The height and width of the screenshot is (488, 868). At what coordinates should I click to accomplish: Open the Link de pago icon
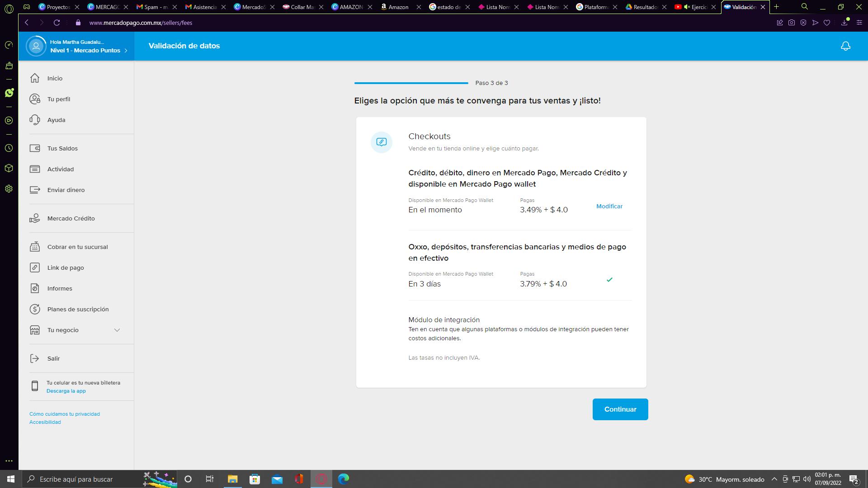tap(35, 267)
